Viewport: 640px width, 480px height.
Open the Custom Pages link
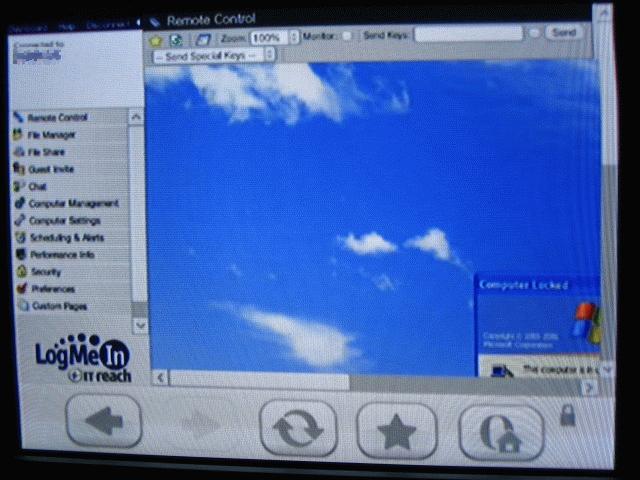coord(60,306)
